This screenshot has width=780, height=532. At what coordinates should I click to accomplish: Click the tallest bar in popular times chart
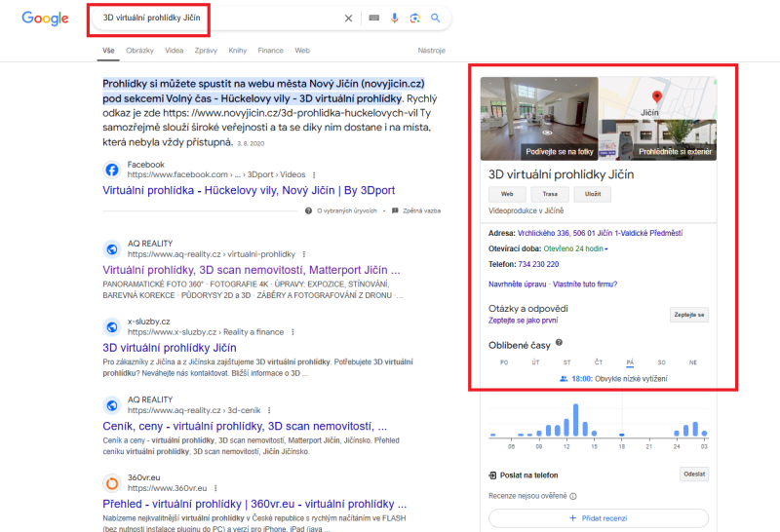(x=575, y=420)
